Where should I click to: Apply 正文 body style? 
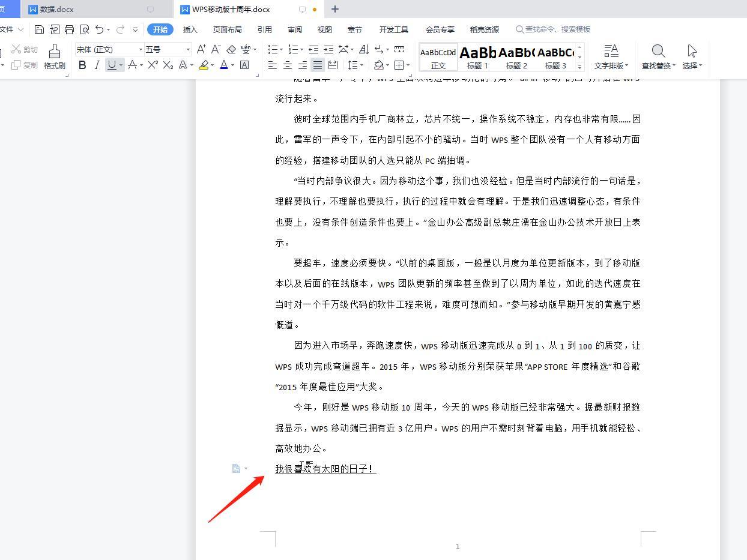click(438, 58)
